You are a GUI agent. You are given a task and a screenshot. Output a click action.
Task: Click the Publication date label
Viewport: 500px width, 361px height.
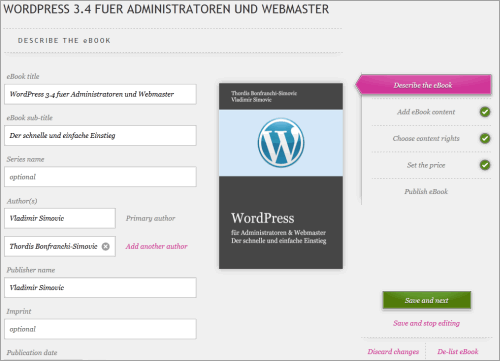coord(32,353)
